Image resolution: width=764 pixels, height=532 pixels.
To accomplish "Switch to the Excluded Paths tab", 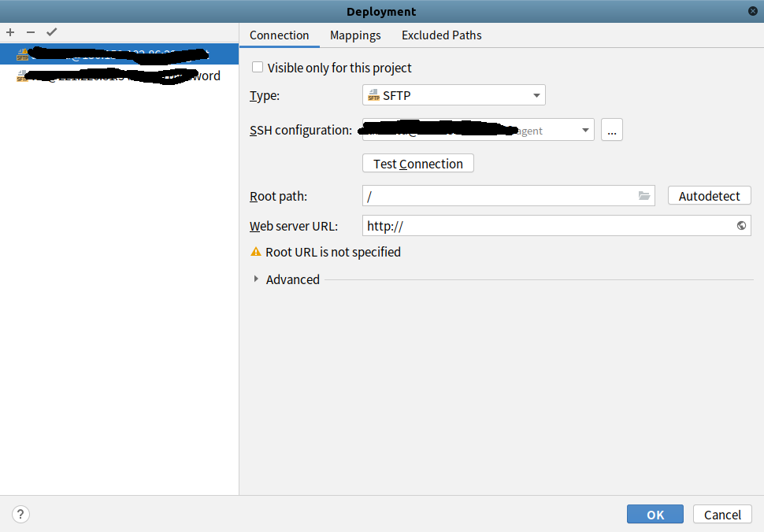I will click(441, 35).
